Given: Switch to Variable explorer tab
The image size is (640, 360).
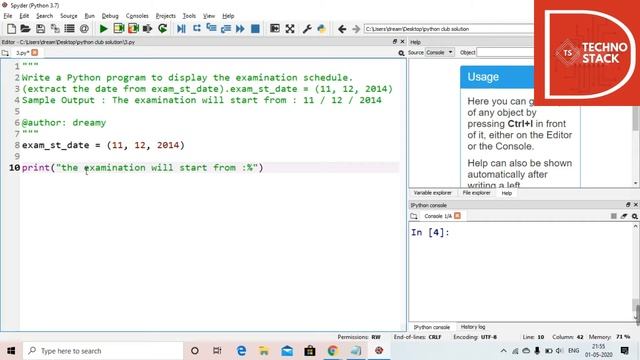Looking at the screenshot, I should pos(433,193).
